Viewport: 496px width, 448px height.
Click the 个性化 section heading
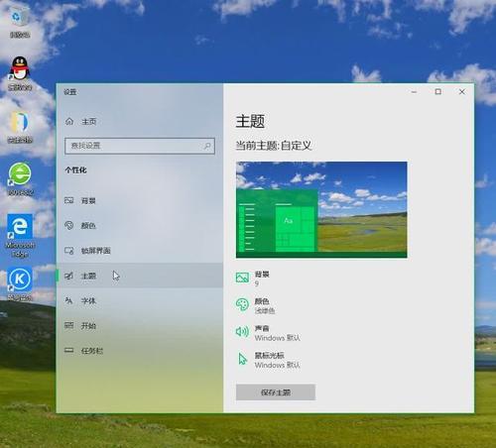(75, 170)
